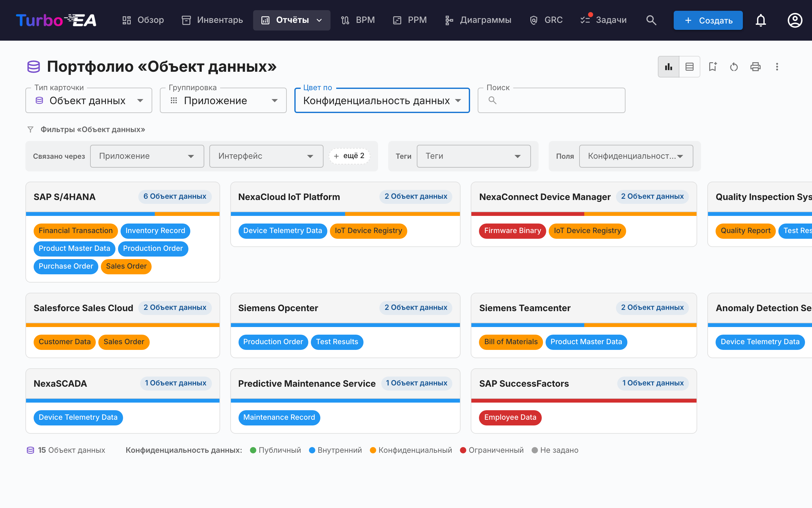Click the Inventory Record chip

(x=155, y=231)
